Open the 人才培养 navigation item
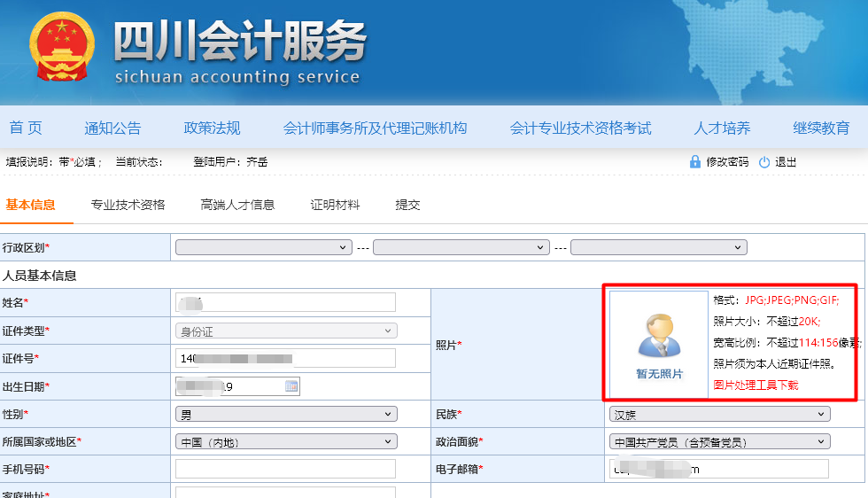Viewport: 868px width, 498px height. 723,128
